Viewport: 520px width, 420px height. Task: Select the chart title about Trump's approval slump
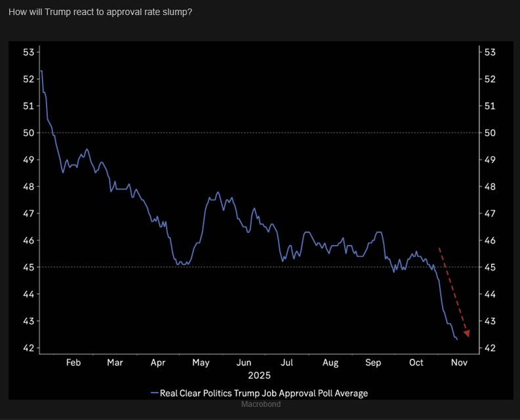[100, 12]
